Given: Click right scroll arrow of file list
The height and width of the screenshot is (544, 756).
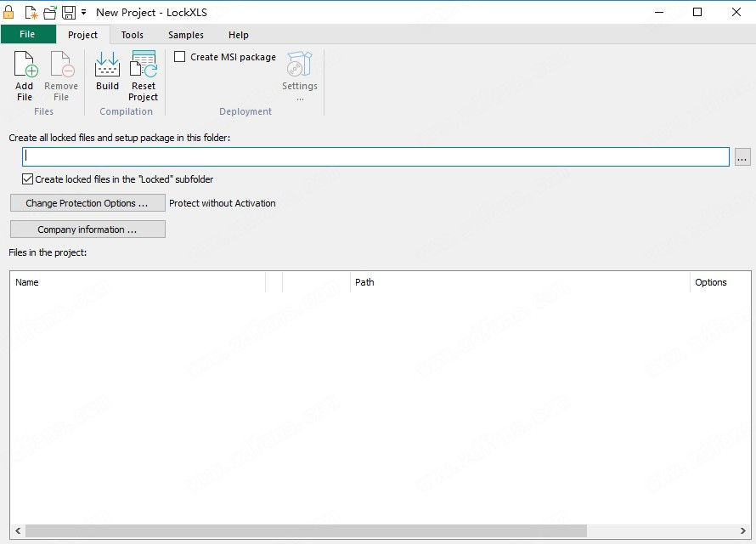Looking at the screenshot, I should [x=743, y=530].
